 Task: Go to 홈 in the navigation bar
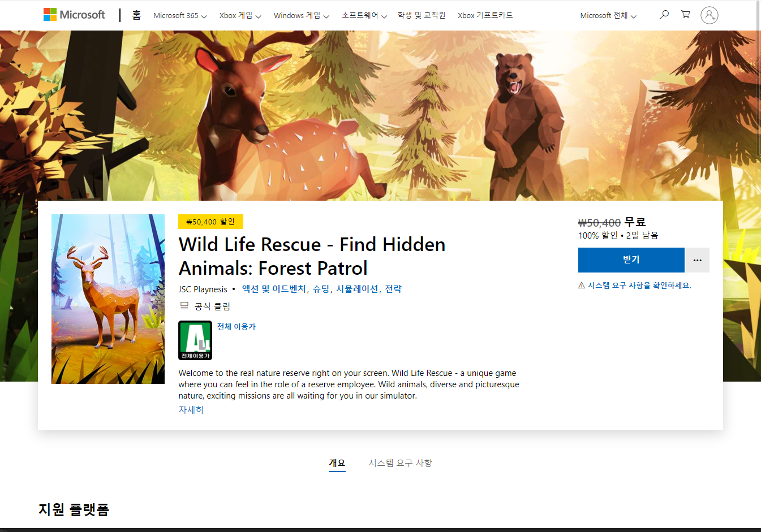(x=136, y=15)
